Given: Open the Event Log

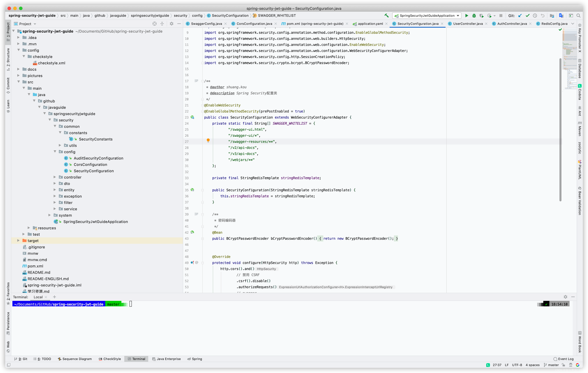Looking at the screenshot, I should (x=564, y=359).
